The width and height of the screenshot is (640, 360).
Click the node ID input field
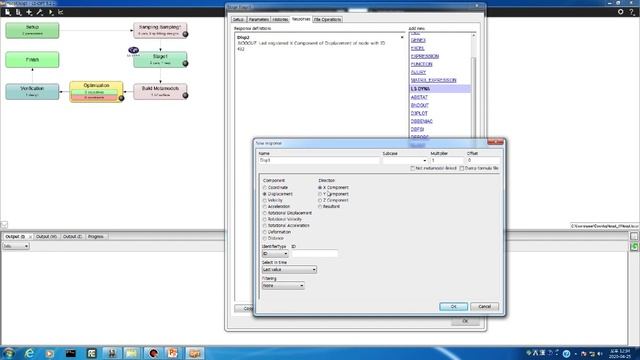[x=314, y=254]
